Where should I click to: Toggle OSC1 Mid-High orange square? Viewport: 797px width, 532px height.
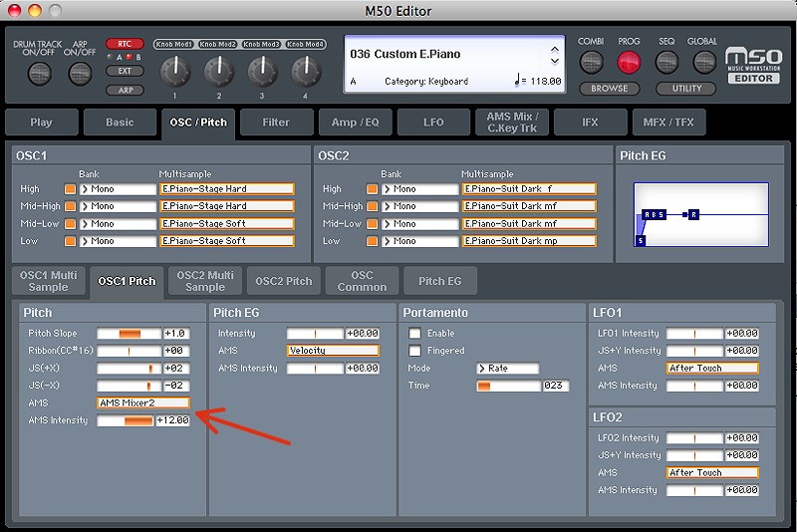pos(70,206)
